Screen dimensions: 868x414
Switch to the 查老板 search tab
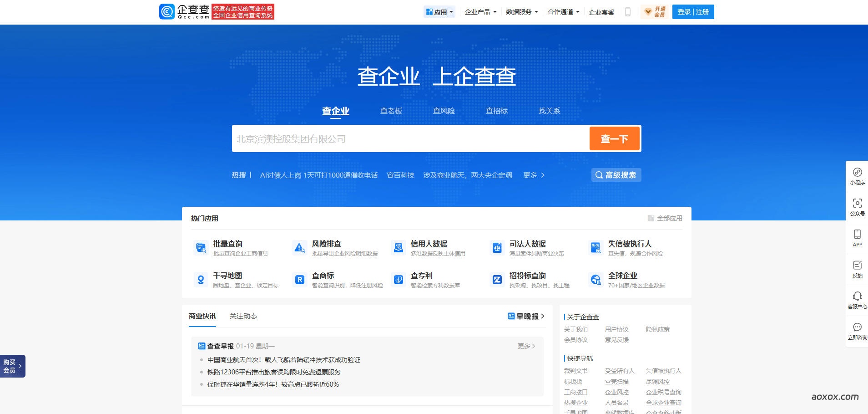click(x=391, y=111)
